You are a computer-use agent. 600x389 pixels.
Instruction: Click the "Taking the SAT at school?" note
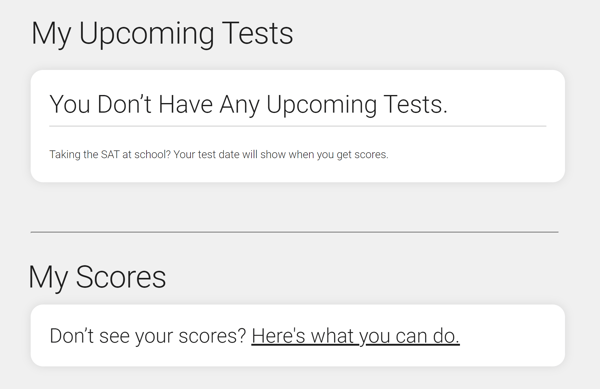pyautogui.click(x=110, y=155)
